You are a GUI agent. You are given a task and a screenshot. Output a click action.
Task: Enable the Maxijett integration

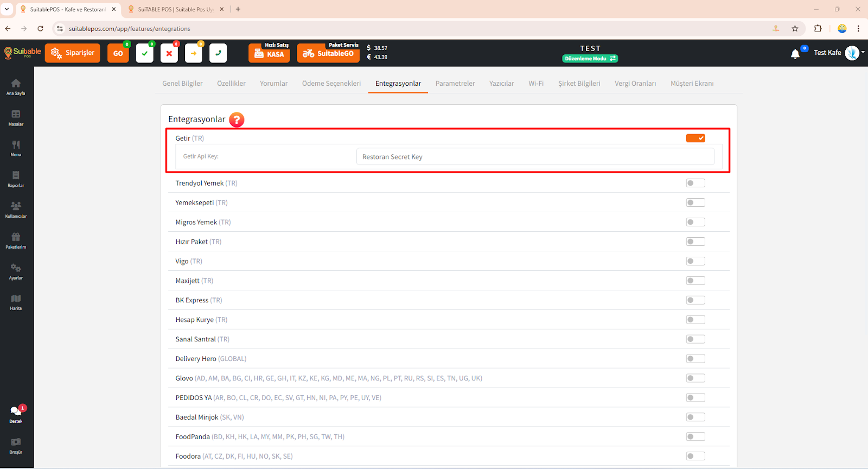[x=695, y=281]
